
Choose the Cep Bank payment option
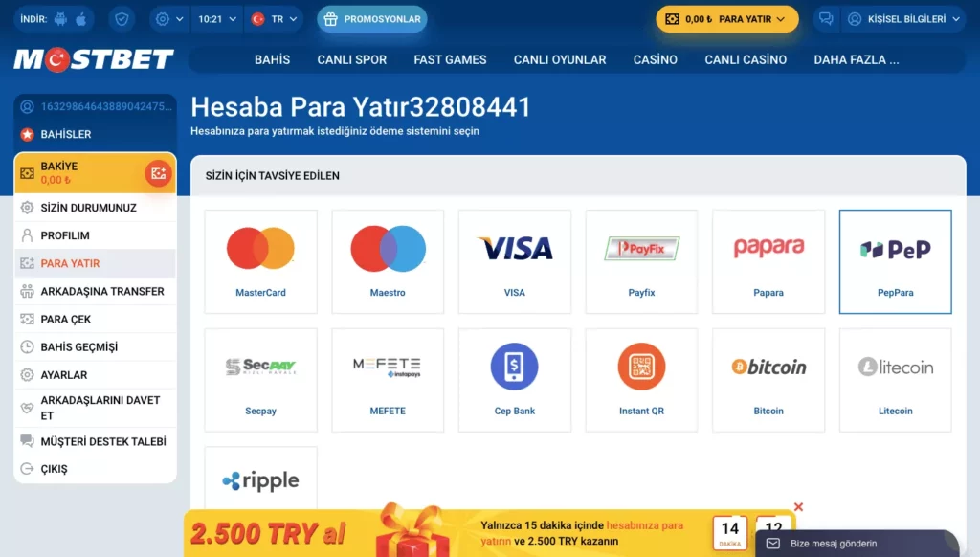tap(514, 380)
